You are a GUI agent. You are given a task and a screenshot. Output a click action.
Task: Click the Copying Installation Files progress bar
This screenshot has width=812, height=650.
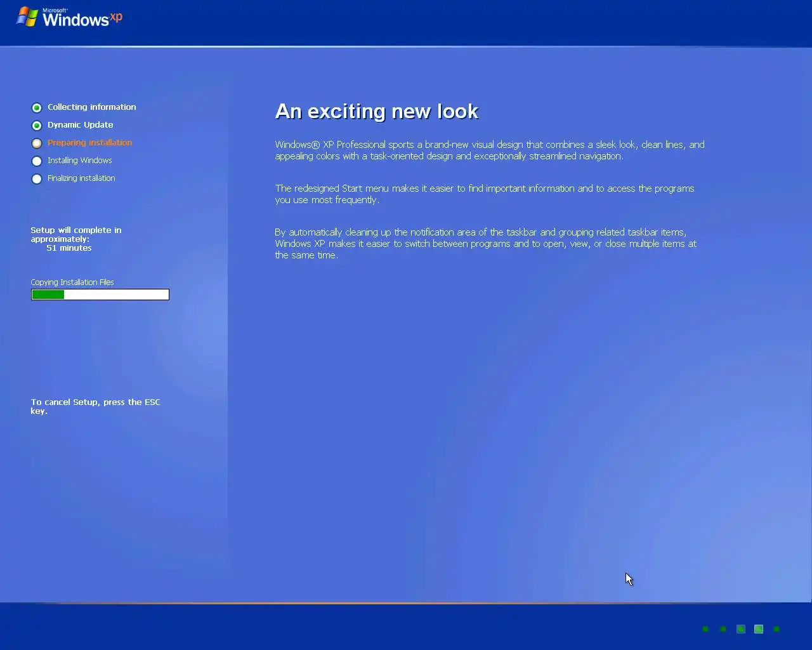tap(100, 295)
